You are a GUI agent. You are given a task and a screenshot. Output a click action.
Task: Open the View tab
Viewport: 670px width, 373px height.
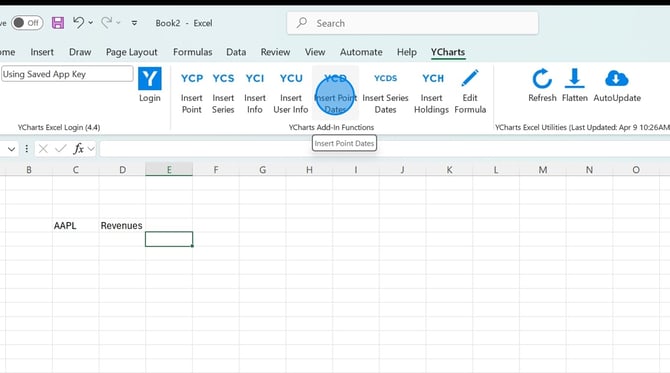point(315,52)
